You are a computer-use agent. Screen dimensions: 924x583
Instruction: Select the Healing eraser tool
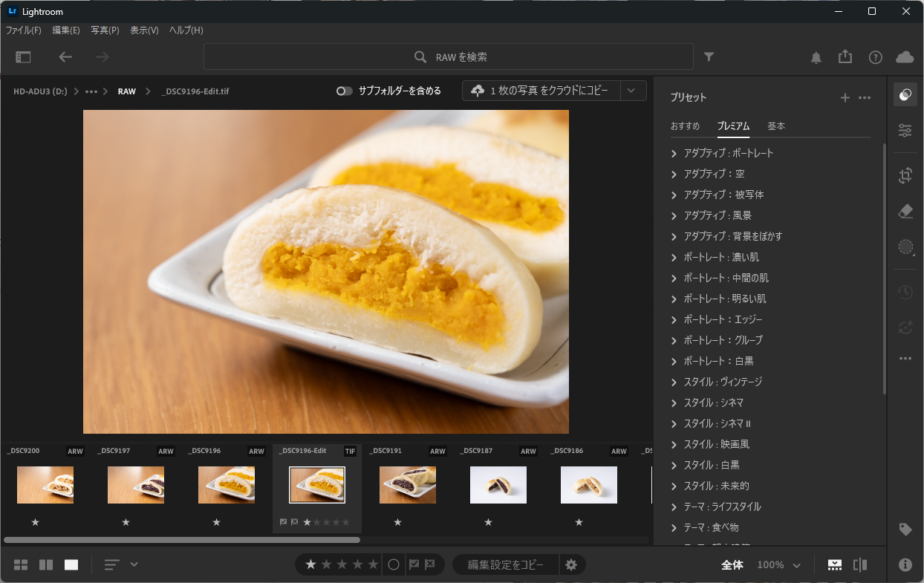(x=905, y=212)
